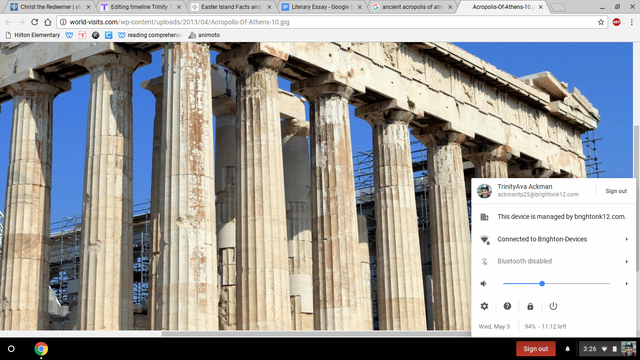Click the vertical page scrollbar
The image size is (640, 360).
(x=636, y=198)
